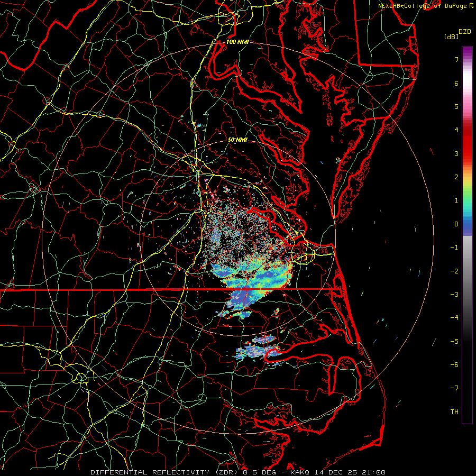Click the 100 NMI range ring label
Image resolution: width=476 pixels, height=476 pixels.
coord(237,42)
